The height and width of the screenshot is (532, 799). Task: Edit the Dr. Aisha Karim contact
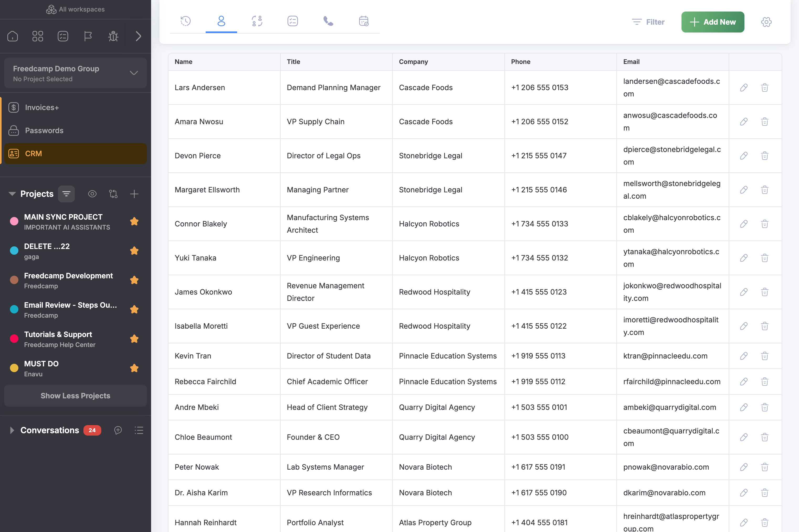(x=744, y=493)
